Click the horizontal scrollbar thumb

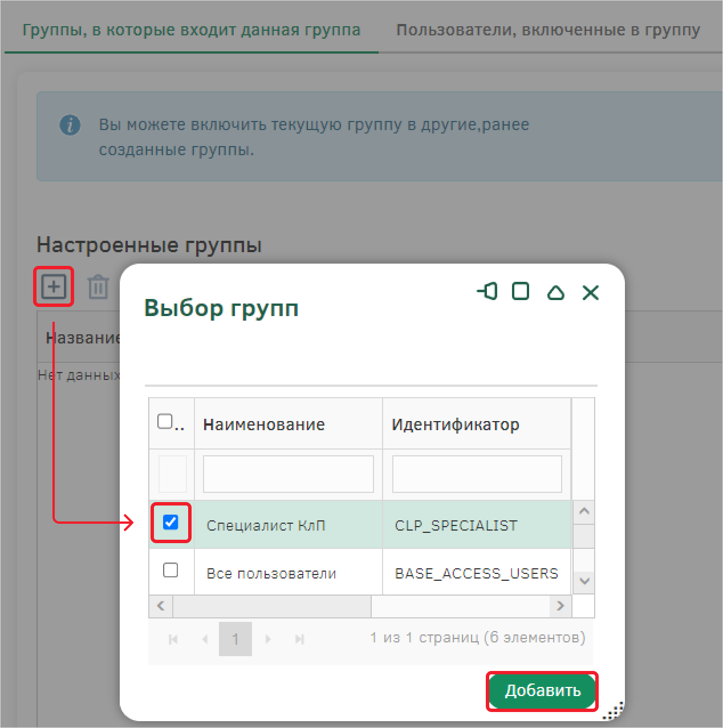272,606
